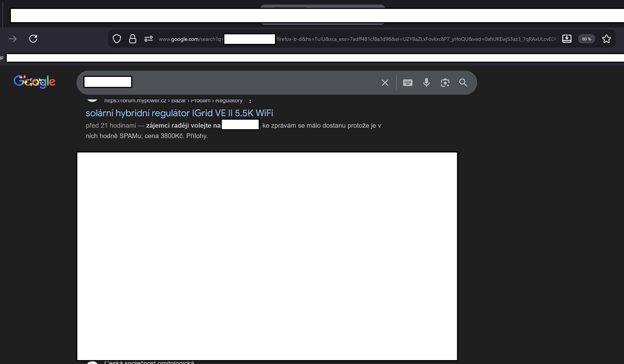624x364 pixels.
Task: Submit search with magnifying glass
Action: click(x=463, y=83)
